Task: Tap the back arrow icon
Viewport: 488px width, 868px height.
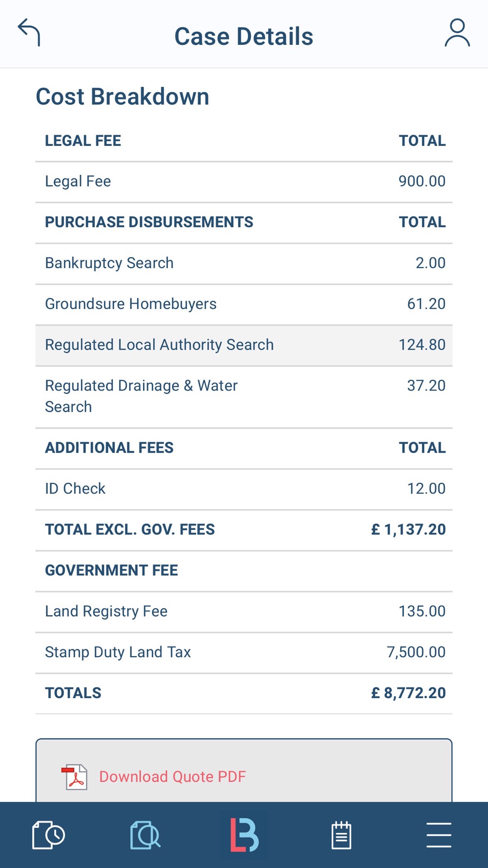Action: [x=29, y=33]
